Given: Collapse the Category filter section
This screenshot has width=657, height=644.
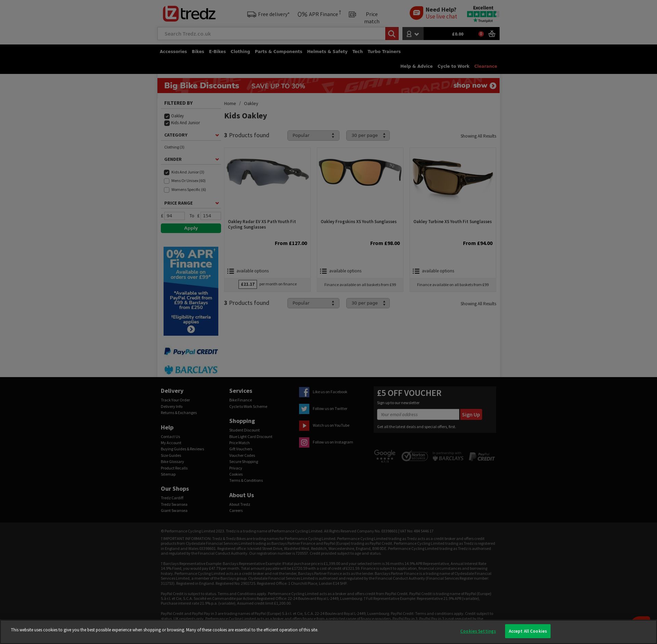Looking at the screenshot, I should (217, 135).
